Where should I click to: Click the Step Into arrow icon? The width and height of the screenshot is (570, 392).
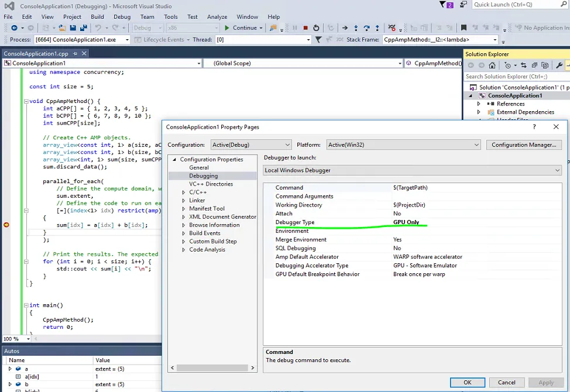click(356, 27)
